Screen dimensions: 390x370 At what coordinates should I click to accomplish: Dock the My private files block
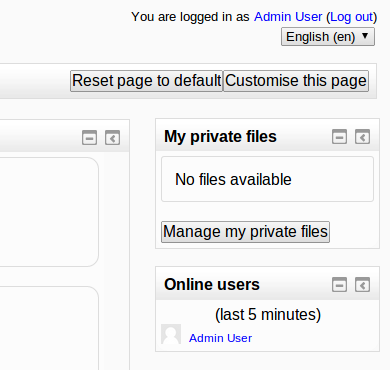coord(362,137)
